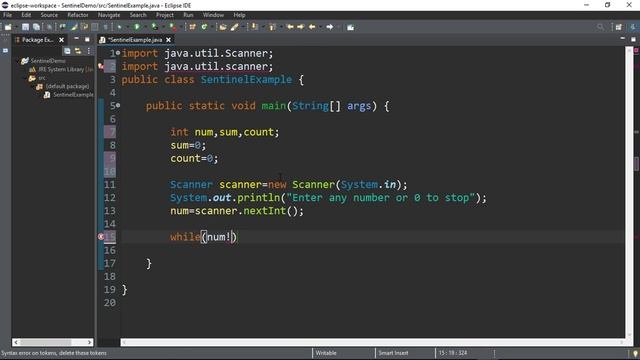Viewport: 640px width, 360px height.
Task: Open the File menu
Action: (7, 15)
